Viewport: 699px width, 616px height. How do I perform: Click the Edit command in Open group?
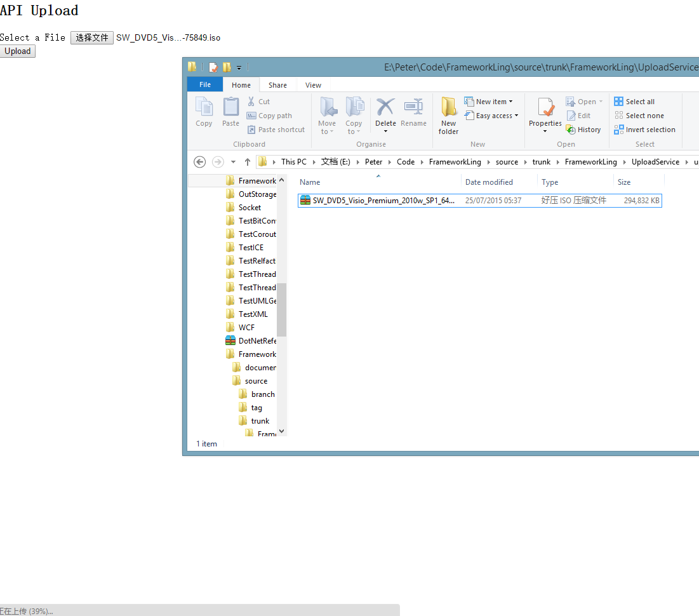click(x=578, y=116)
